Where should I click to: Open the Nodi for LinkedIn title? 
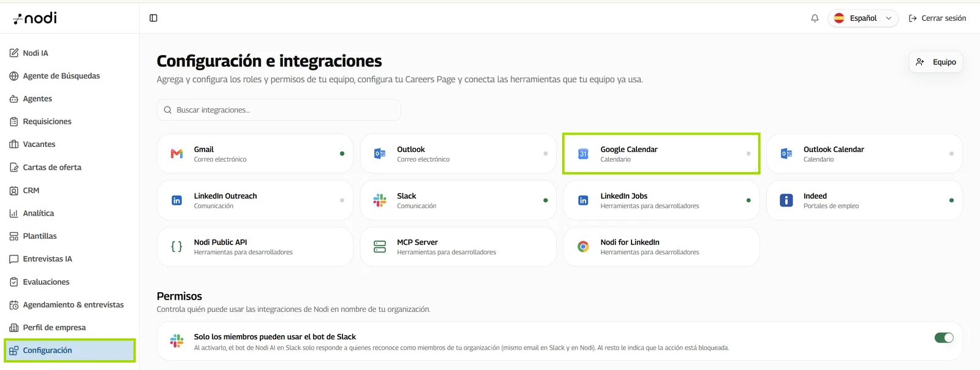630,243
